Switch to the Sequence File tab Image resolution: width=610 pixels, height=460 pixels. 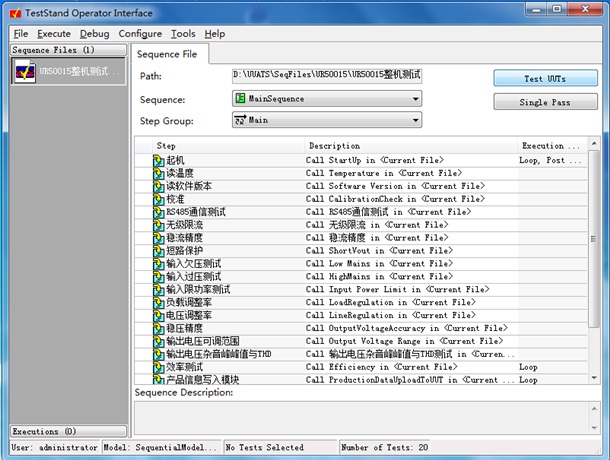click(x=167, y=54)
